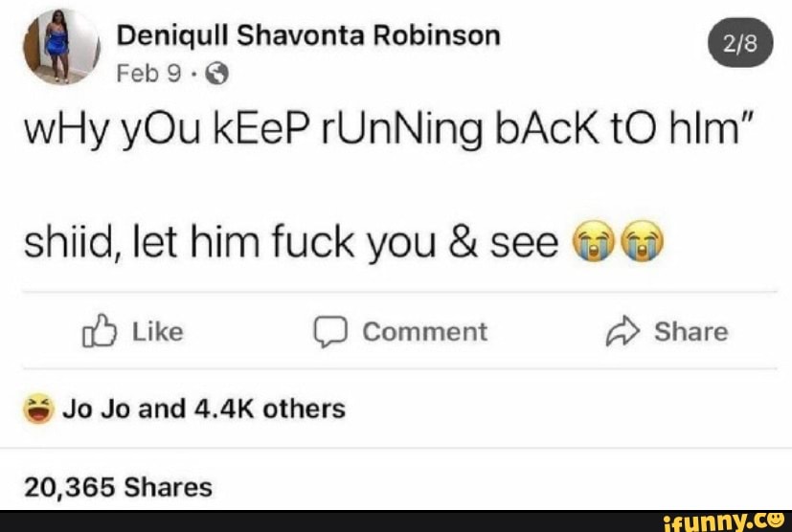The image size is (792, 532).
Task: Click the first crying emoji in post
Action: [x=593, y=241]
